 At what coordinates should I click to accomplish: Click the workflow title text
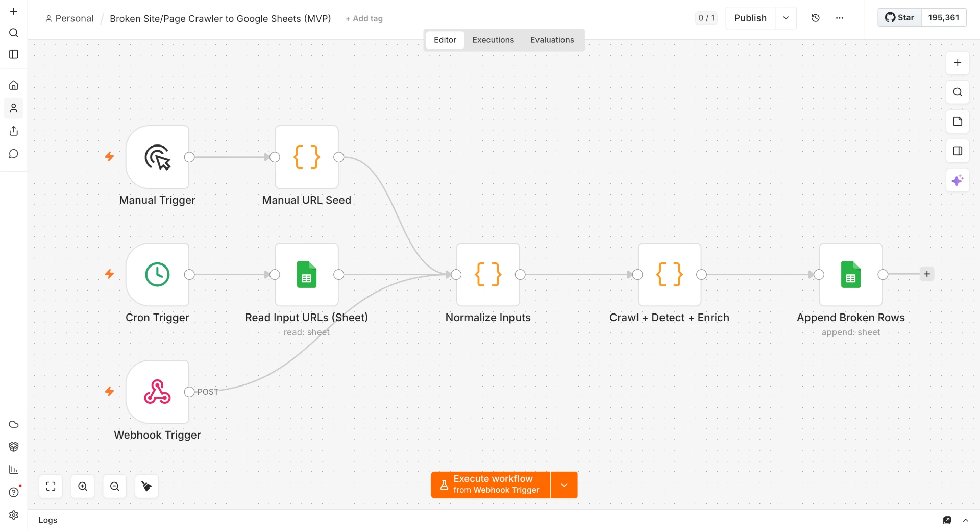(x=220, y=18)
